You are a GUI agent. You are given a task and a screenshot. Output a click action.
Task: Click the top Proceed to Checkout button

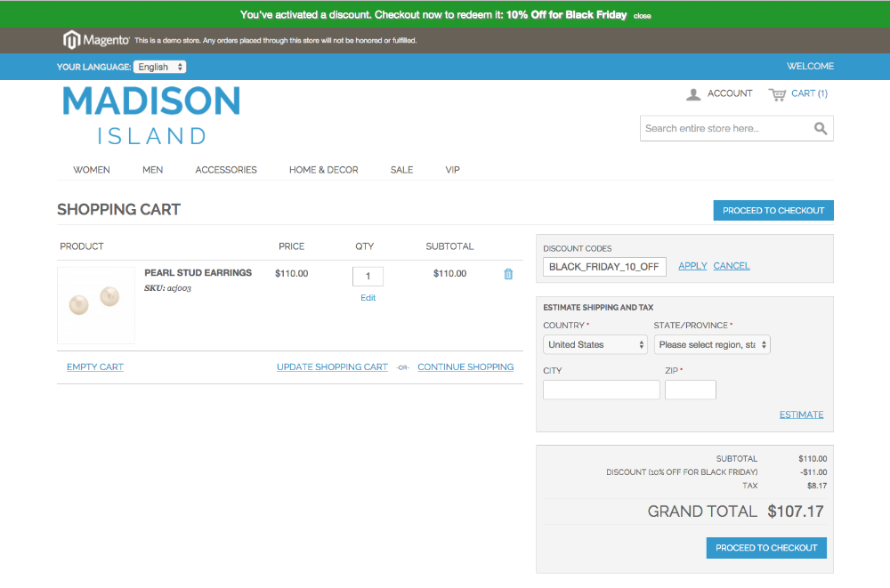(x=773, y=211)
